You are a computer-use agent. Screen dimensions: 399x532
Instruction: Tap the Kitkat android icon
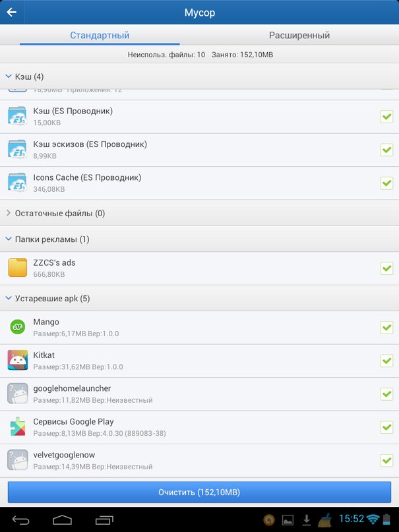18,361
